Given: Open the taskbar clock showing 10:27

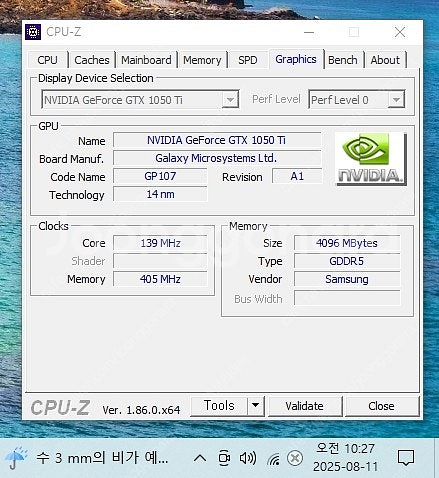Looking at the screenshot, I should point(345,457).
